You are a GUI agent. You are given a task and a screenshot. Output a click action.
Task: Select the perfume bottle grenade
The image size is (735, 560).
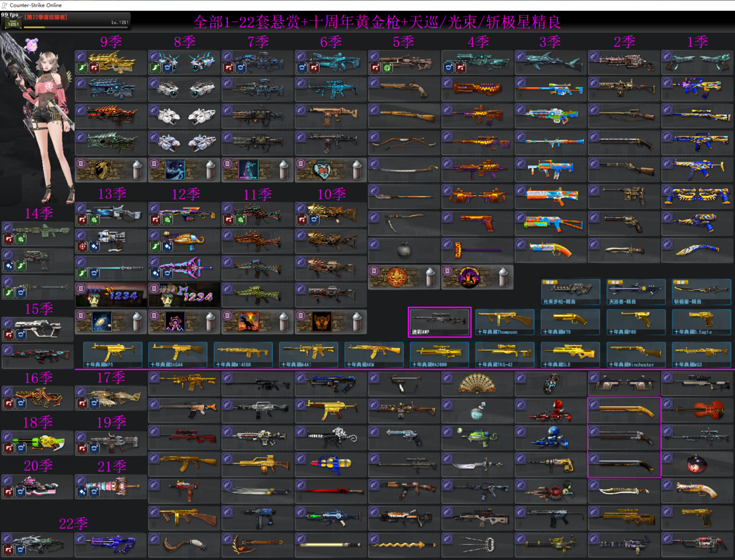pos(478,411)
